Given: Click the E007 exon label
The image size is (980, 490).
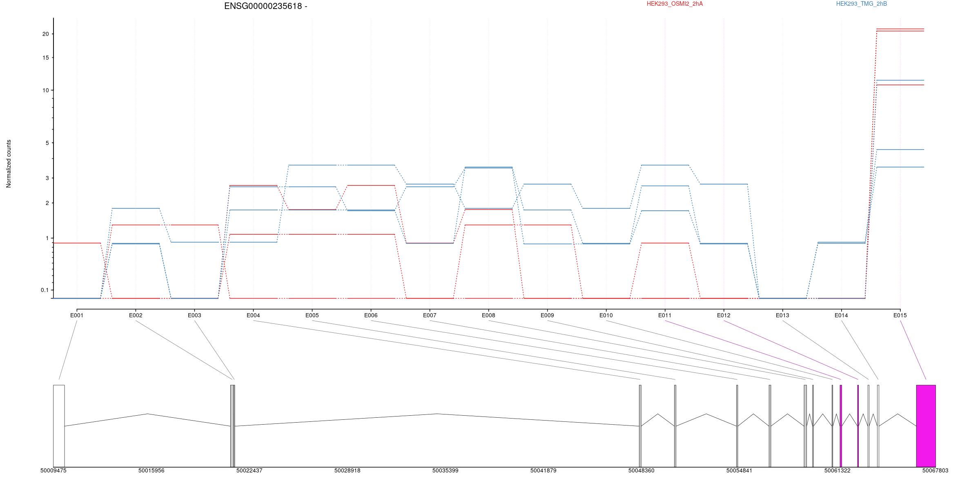Looking at the screenshot, I should click(430, 315).
